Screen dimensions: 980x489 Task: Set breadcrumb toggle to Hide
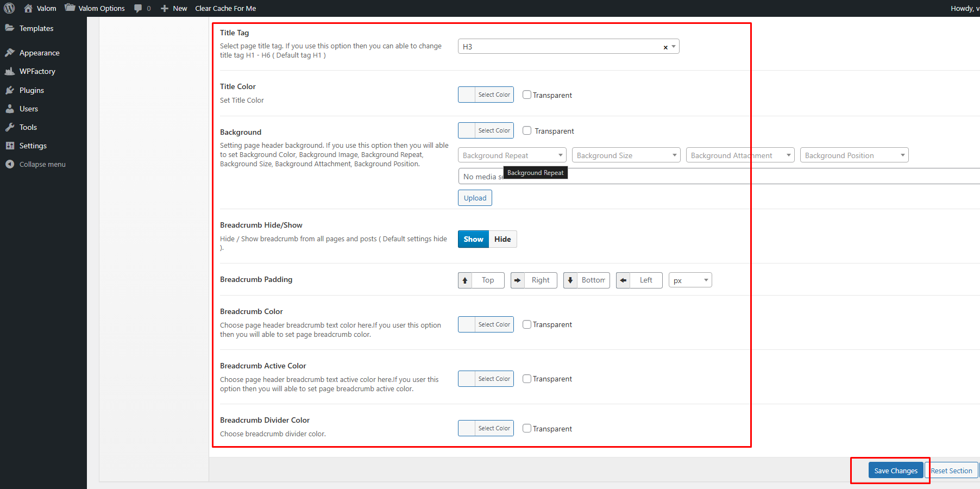click(502, 239)
